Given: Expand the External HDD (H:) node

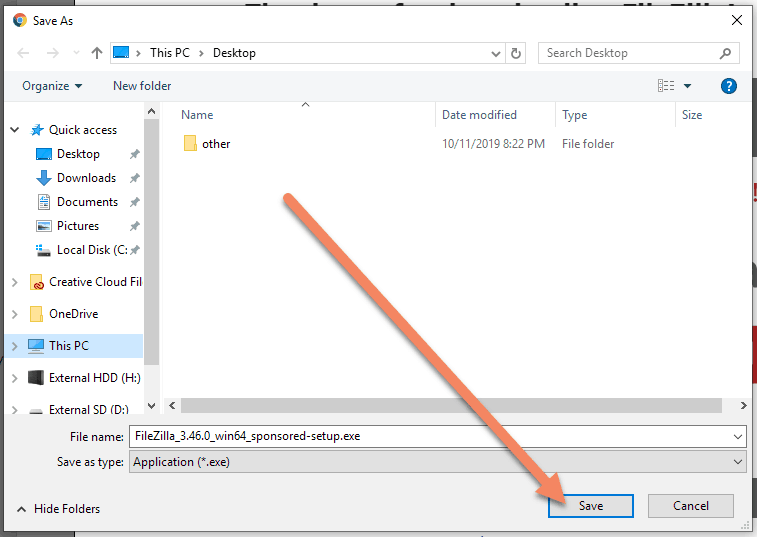Looking at the screenshot, I should click(x=14, y=378).
